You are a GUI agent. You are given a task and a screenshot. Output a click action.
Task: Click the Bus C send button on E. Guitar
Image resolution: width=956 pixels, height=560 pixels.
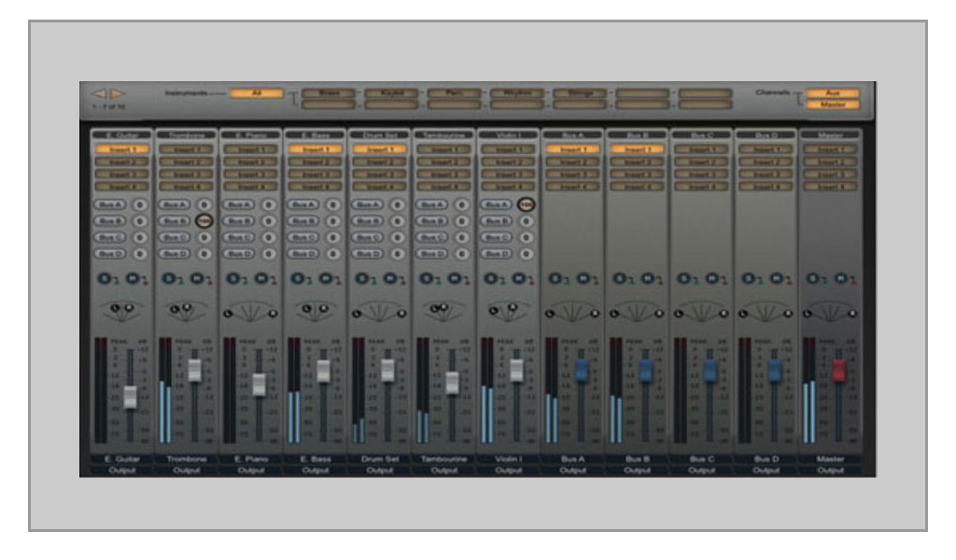pyautogui.click(x=108, y=237)
